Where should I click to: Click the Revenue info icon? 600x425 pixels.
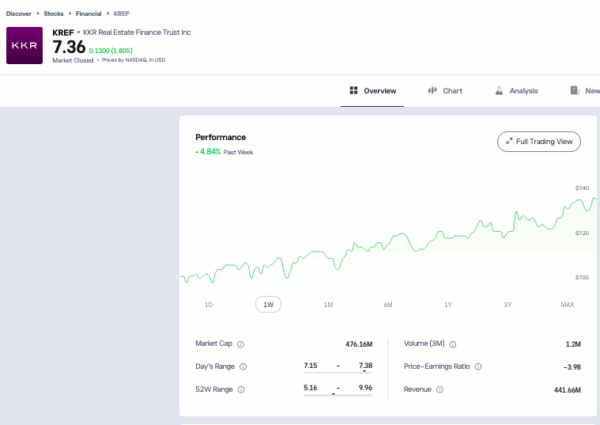[x=440, y=389]
